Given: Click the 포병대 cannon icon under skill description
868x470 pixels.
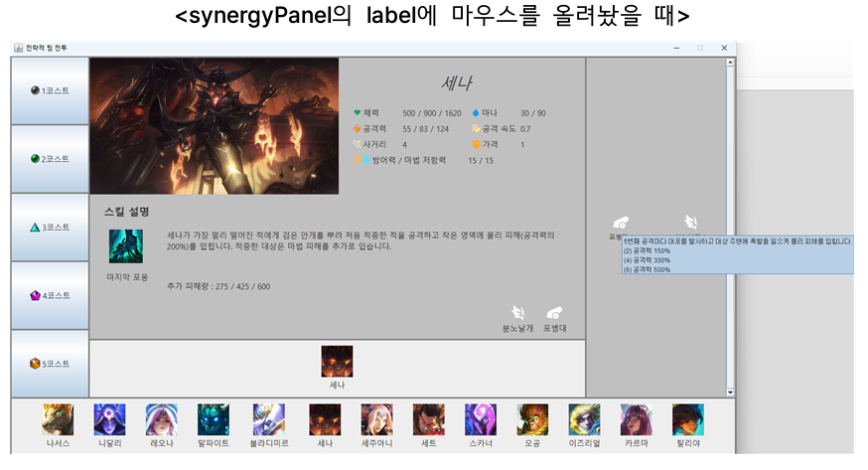Looking at the screenshot, I should click(x=554, y=313).
